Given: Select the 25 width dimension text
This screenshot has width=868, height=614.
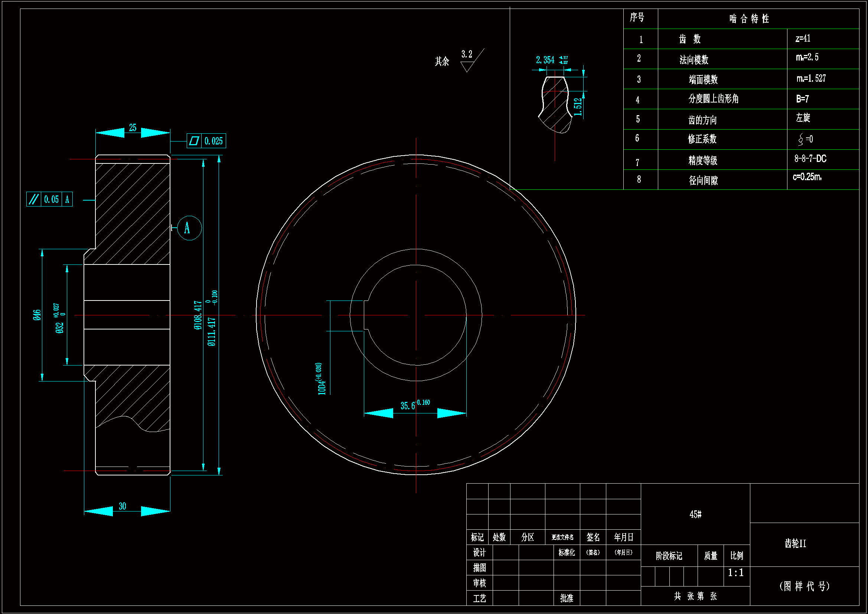Looking at the screenshot, I should point(133,128).
